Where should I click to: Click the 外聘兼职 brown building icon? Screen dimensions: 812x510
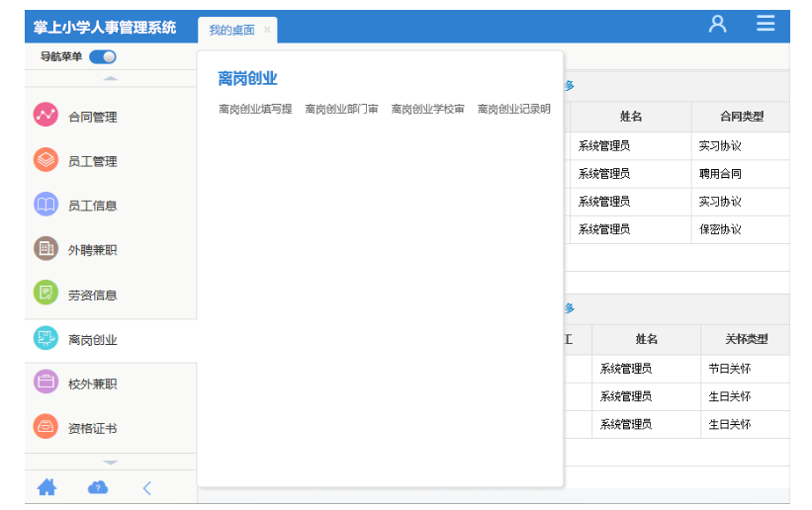tap(45, 249)
